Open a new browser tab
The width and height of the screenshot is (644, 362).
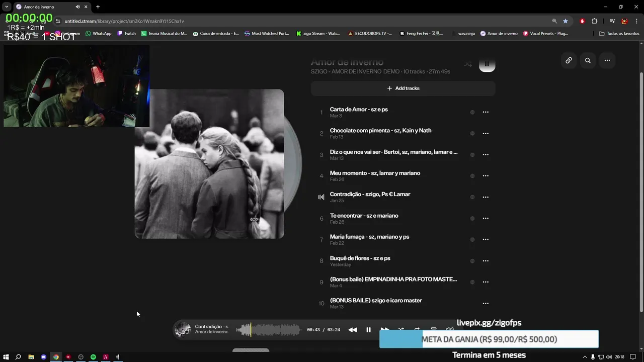click(98, 7)
